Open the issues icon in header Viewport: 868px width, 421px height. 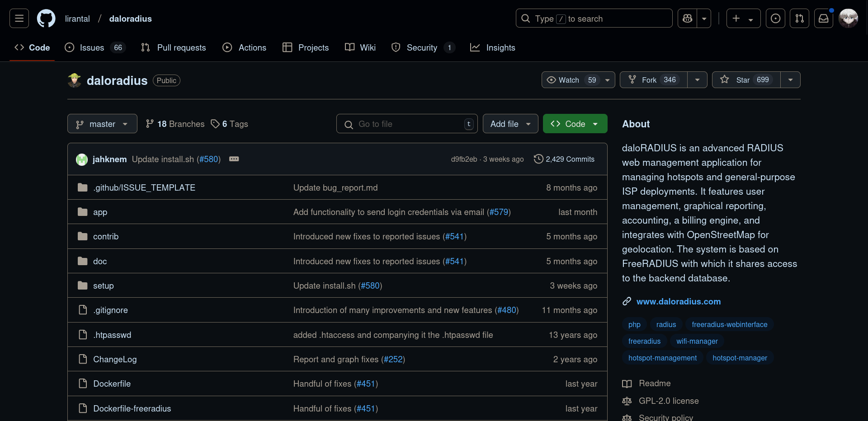[775, 19]
